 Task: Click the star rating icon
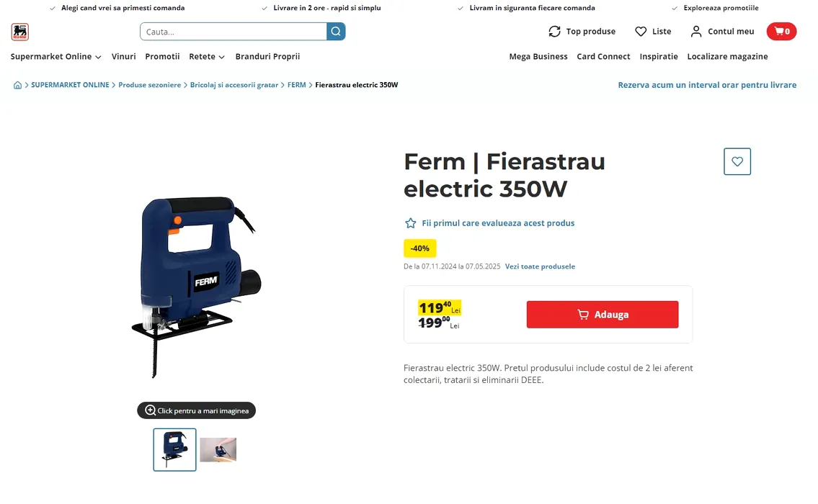pyautogui.click(x=411, y=223)
